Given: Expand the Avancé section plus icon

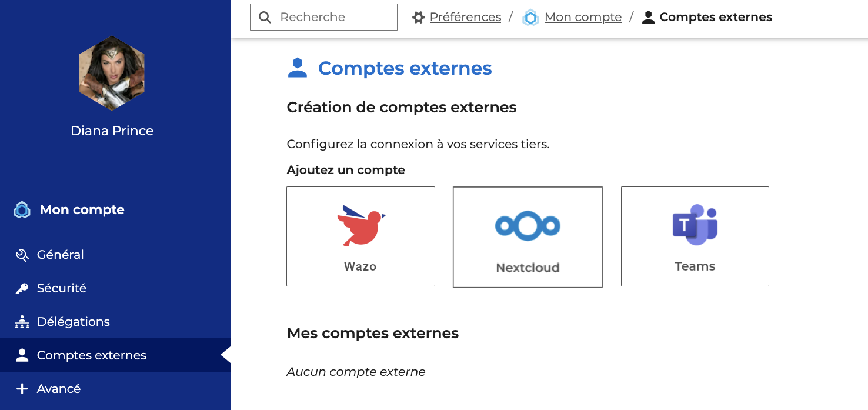Looking at the screenshot, I should pos(22,389).
